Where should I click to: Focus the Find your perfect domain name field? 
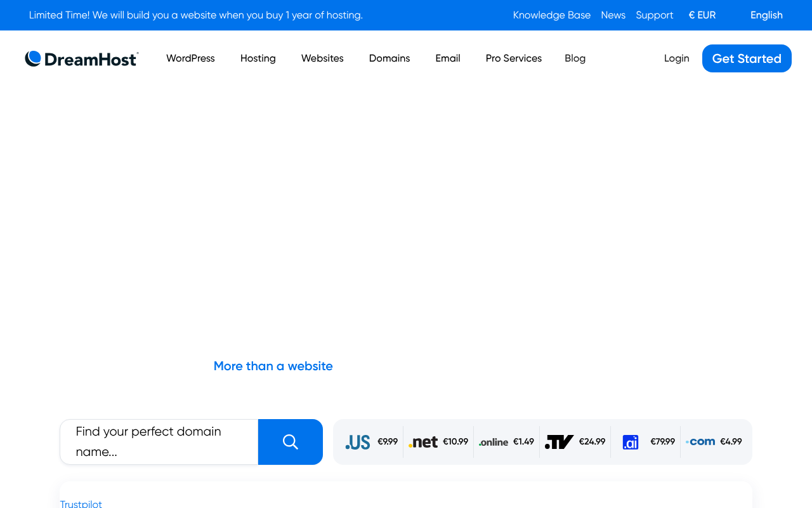[159, 442]
